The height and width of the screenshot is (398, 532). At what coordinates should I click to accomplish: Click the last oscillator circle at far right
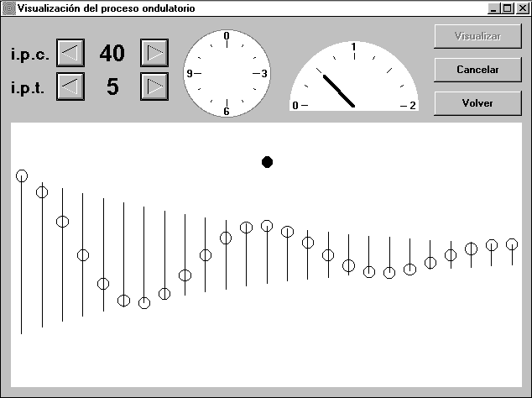click(x=512, y=244)
